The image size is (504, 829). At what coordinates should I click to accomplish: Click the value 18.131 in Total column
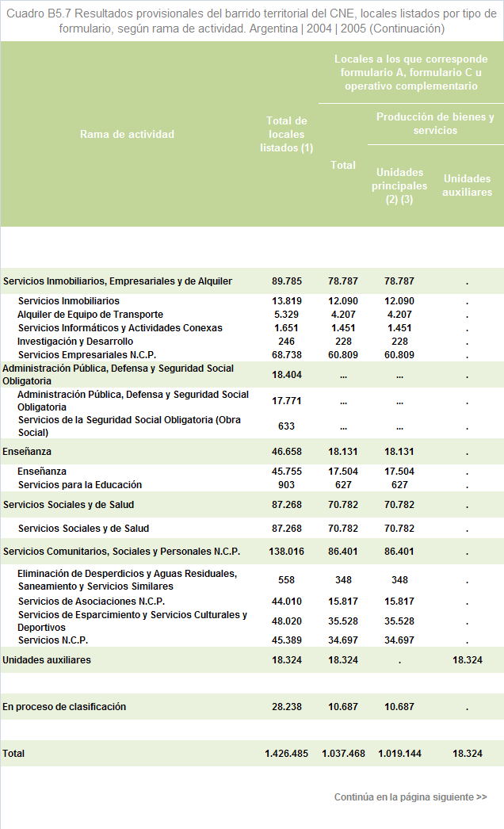[x=343, y=452]
